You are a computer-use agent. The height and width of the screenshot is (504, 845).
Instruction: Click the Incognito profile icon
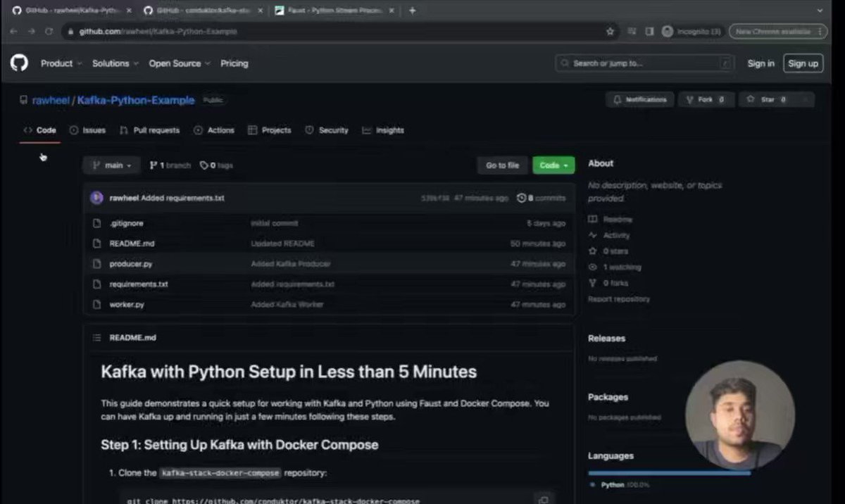pyautogui.click(x=667, y=32)
